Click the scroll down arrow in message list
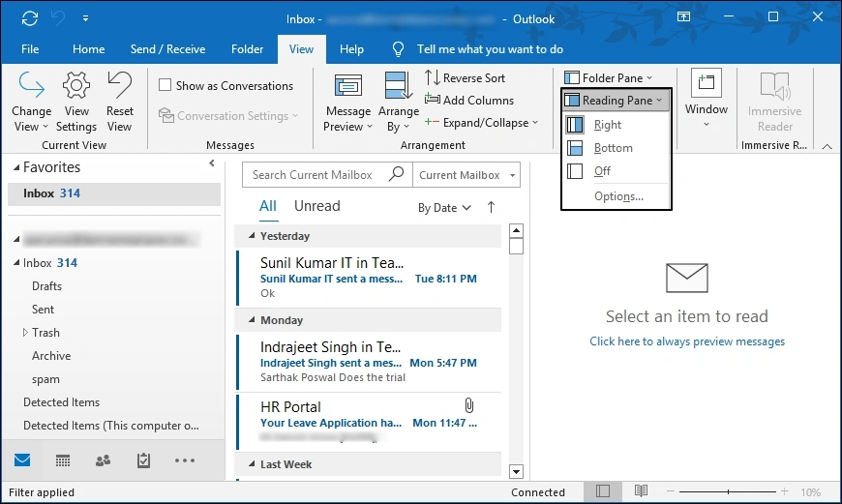 coord(516,472)
